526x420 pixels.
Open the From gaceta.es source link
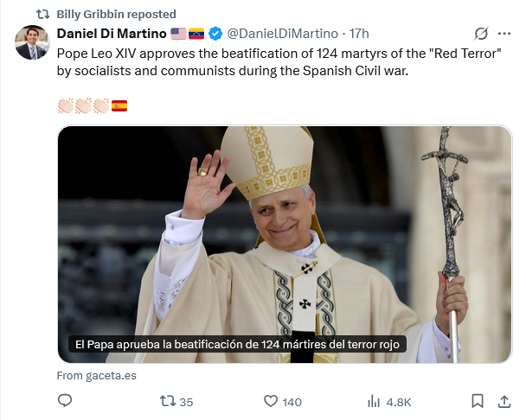pos(96,376)
